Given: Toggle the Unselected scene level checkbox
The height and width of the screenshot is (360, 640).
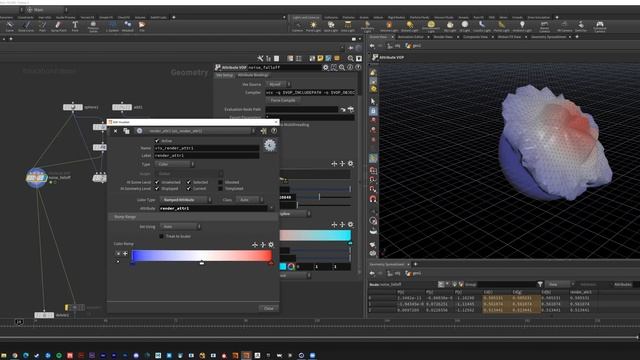Looking at the screenshot, I should [x=157, y=182].
